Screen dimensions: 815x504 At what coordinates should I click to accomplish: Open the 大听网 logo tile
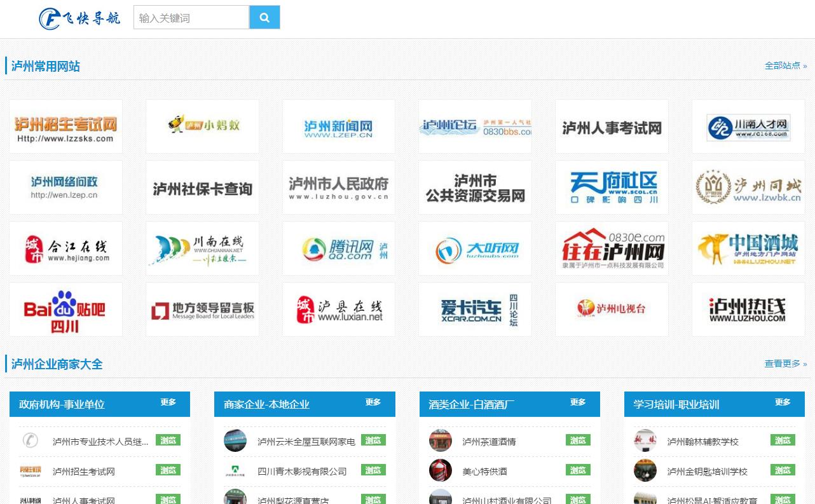tap(475, 249)
